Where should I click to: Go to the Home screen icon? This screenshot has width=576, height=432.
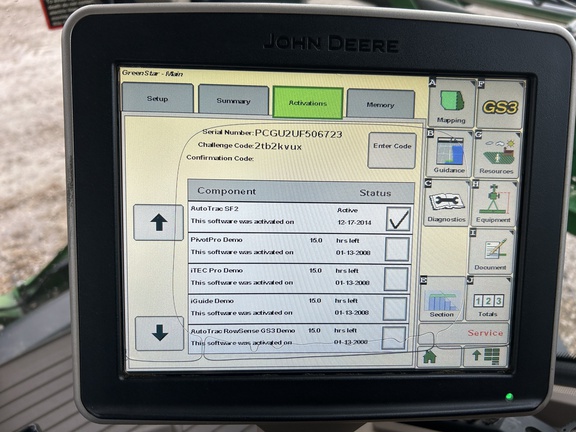[x=439, y=356]
